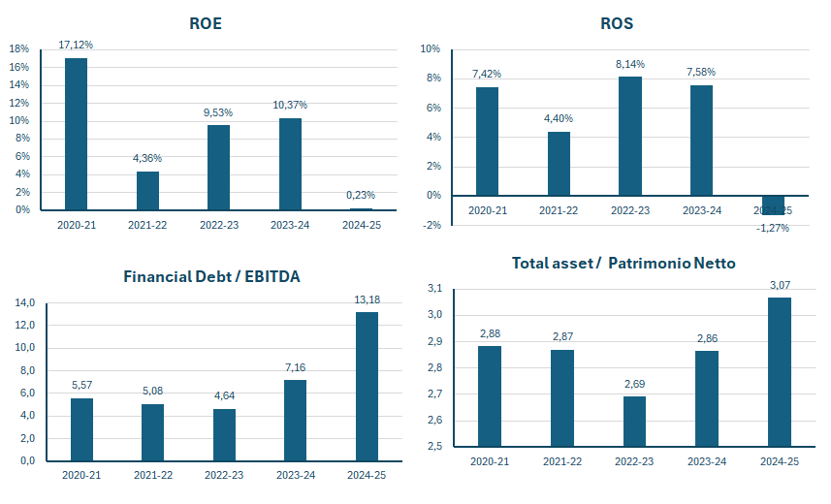Click the ROE chart title
The image size is (831, 504).
(206, 23)
